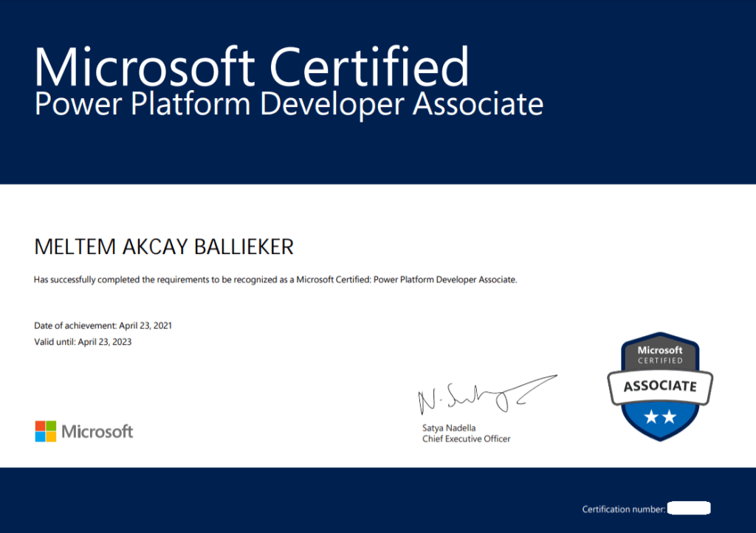Click "April 23, 2023" expiry date value
This screenshot has width=756, height=533.
pyautogui.click(x=104, y=342)
